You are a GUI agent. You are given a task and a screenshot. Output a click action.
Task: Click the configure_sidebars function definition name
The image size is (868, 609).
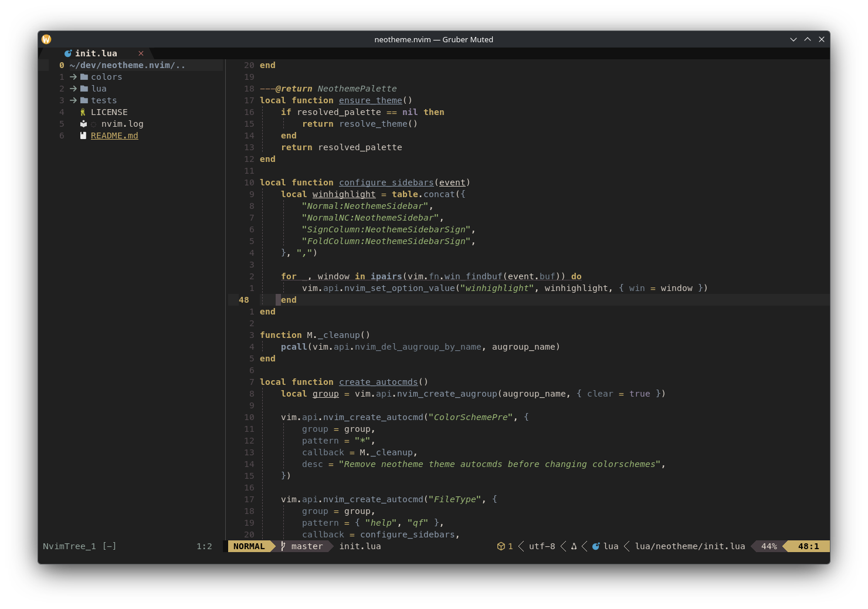point(386,182)
